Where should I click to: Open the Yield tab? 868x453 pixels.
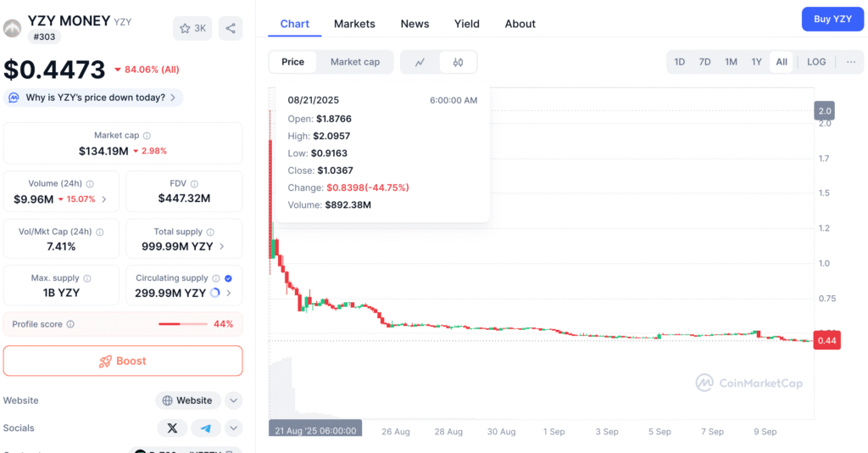pyautogui.click(x=466, y=24)
